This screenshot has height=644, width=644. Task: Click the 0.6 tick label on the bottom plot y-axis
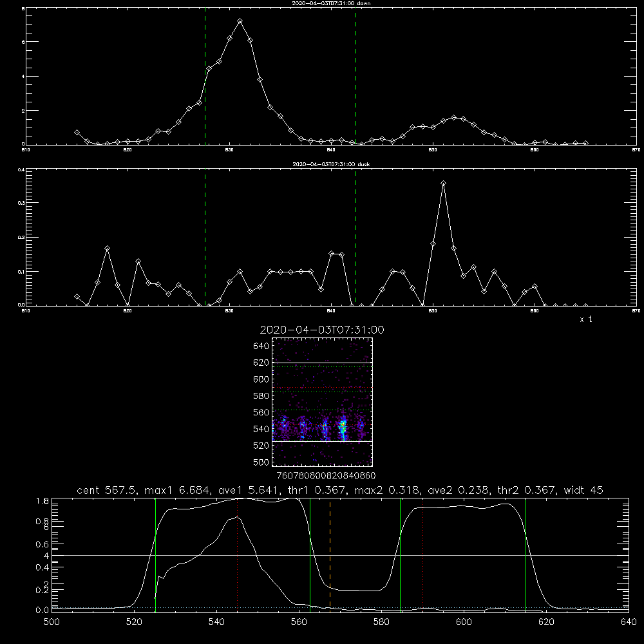click(x=43, y=544)
